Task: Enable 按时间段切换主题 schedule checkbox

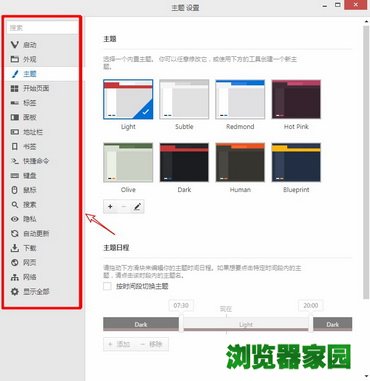Action: click(x=107, y=286)
